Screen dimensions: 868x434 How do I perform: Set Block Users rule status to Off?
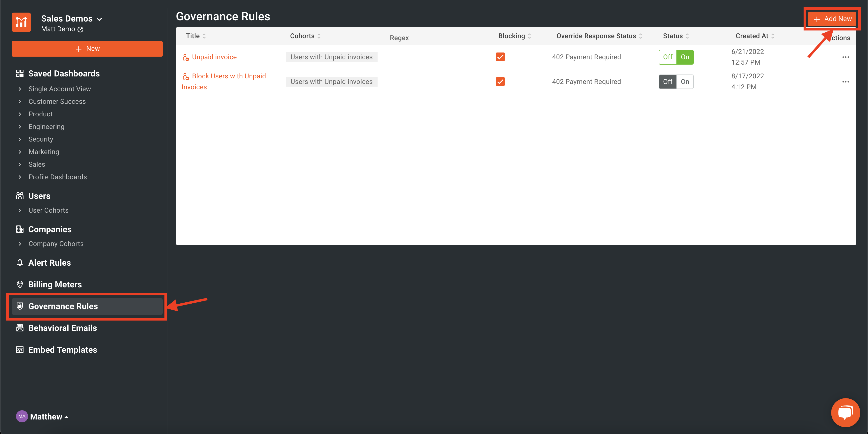667,82
